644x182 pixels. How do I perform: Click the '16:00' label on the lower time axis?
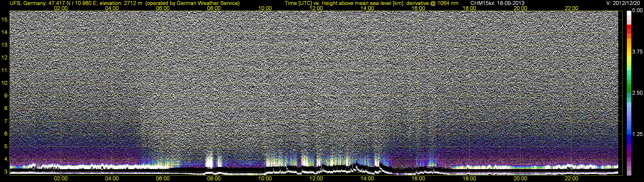click(x=418, y=179)
